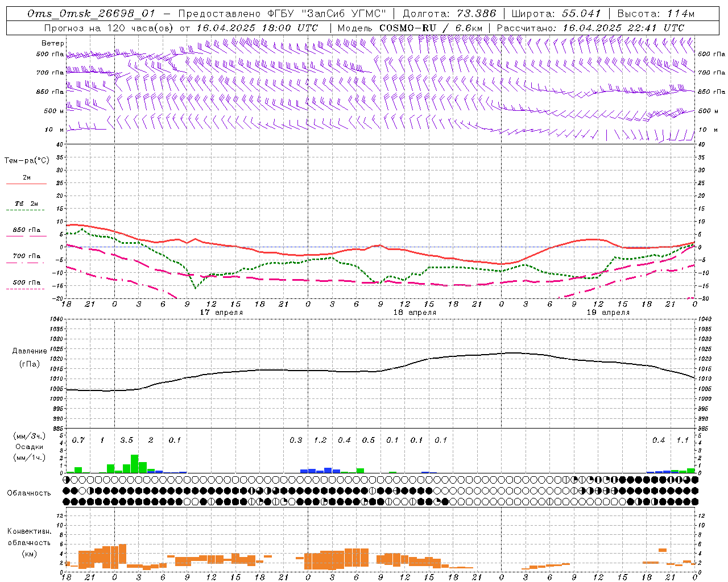Click the Высота: 114м header entry
The width and height of the screenshot is (728, 582).
pyautogui.click(x=656, y=14)
